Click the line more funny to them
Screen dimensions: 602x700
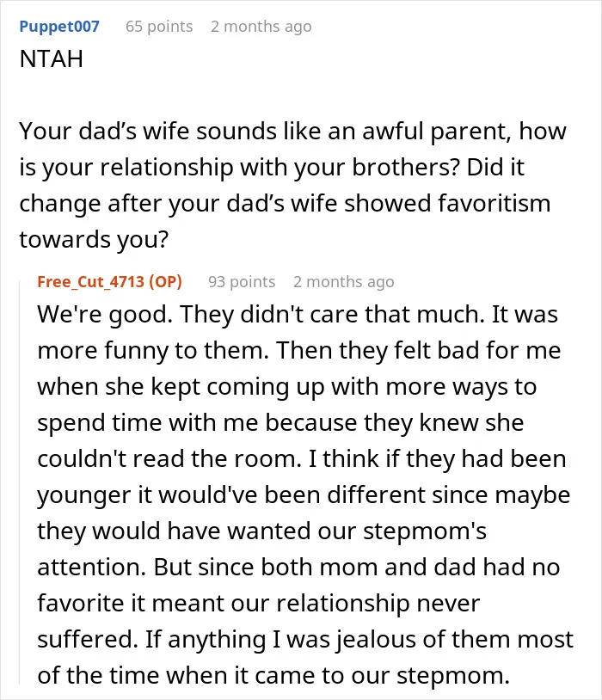(153, 351)
